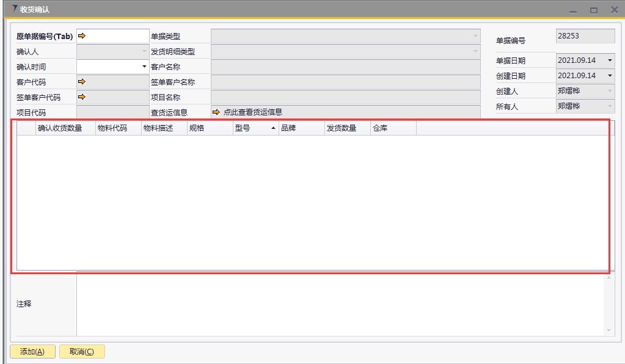This screenshot has height=364, width=625.
Task: Click the 确认收货数量 column header
Action: pos(60,128)
